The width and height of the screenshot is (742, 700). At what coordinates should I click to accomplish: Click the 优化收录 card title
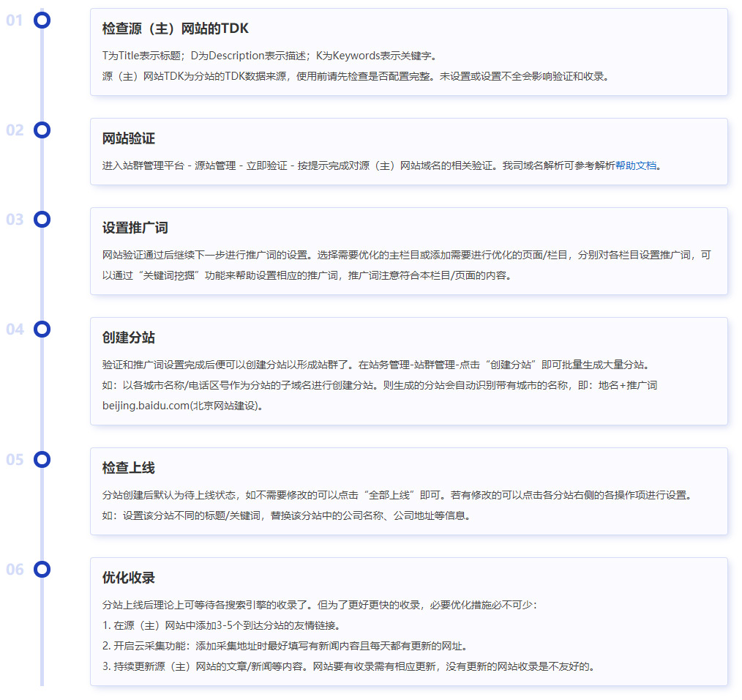pos(129,578)
